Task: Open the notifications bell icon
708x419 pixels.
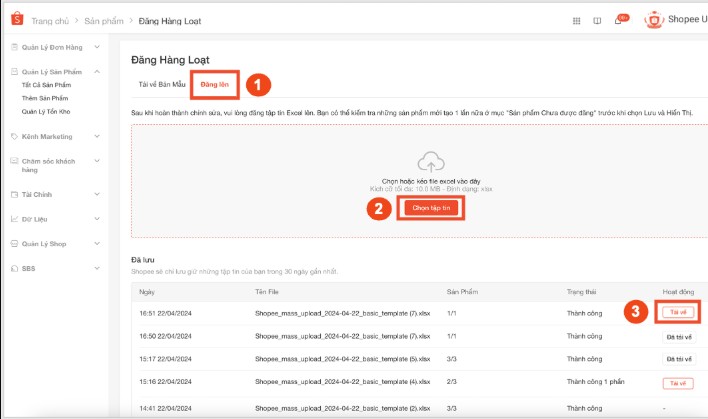Action: 618,20
